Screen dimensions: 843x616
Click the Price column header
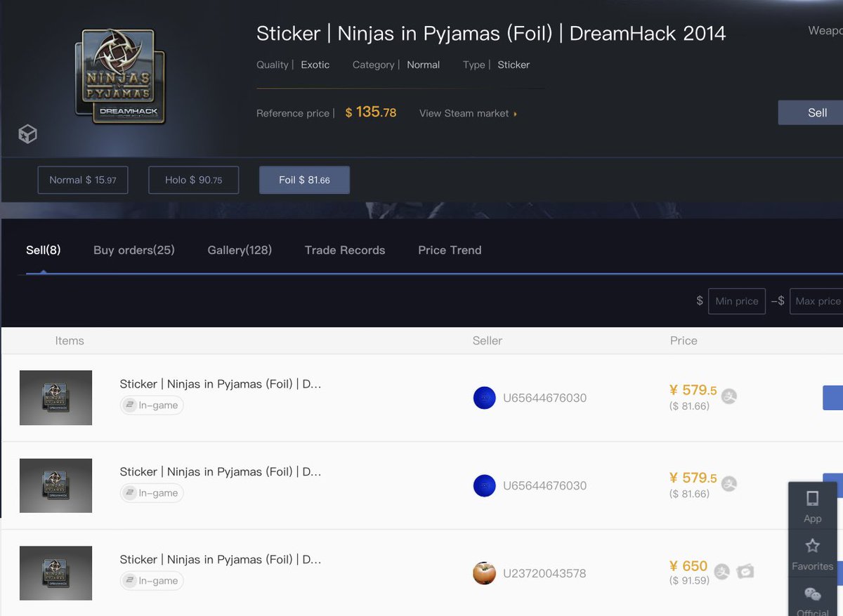684,341
